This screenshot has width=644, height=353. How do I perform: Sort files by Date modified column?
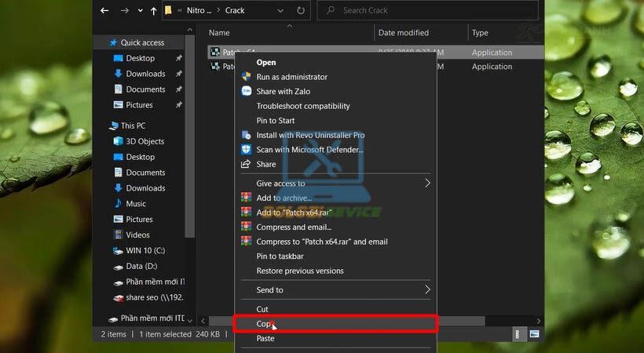tap(403, 33)
